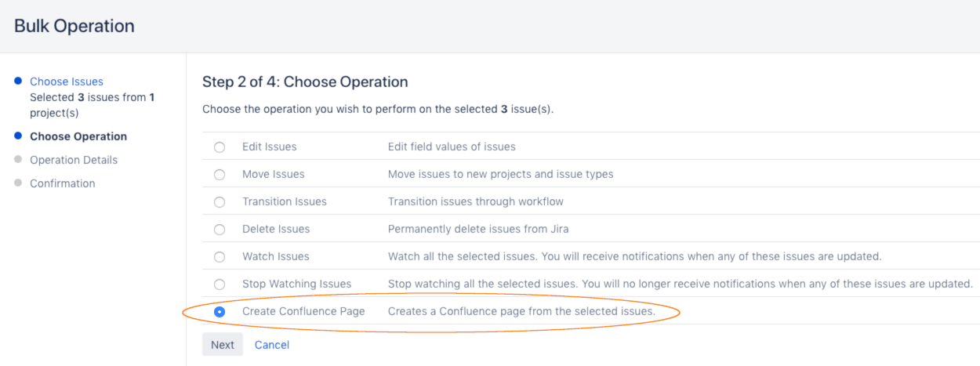Click the selected Create Confluence Page radio
980x366 pixels.
point(220,311)
